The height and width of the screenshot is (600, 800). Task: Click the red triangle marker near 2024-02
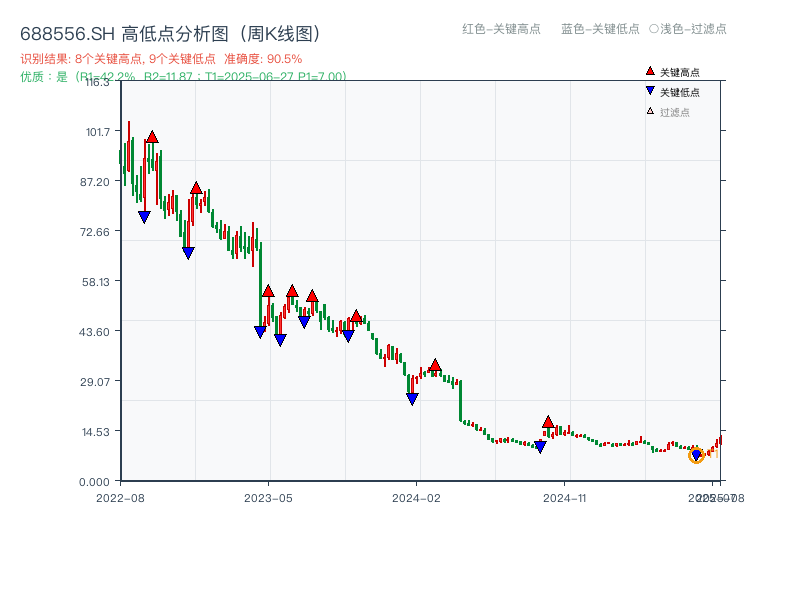point(435,366)
